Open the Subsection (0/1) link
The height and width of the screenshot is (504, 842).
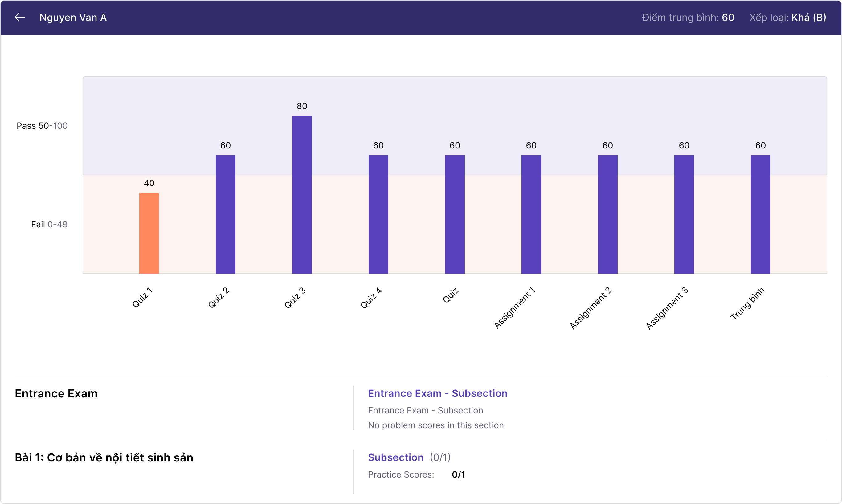click(x=395, y=457)
